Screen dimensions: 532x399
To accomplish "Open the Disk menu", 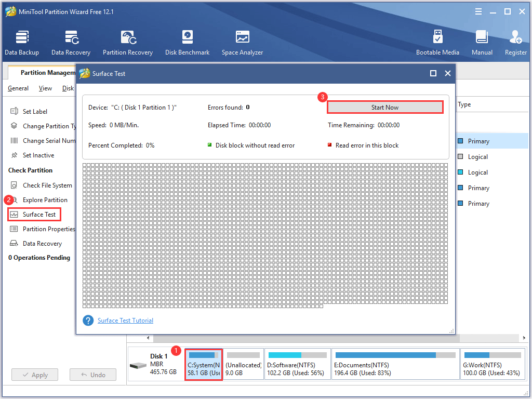I will 68,88.
